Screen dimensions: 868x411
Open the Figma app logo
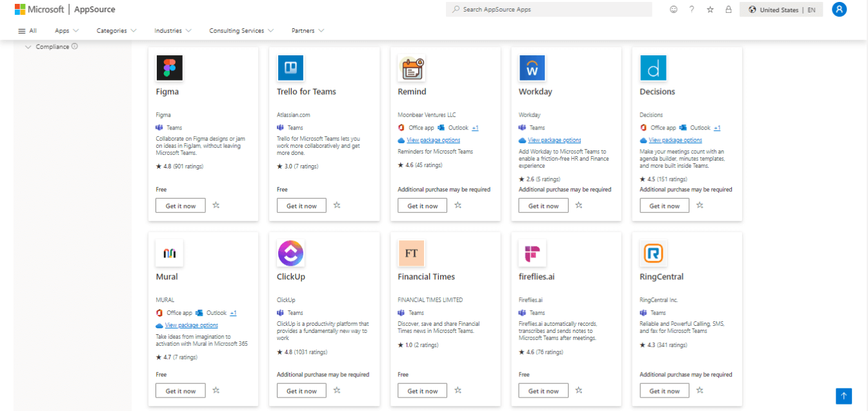coord(170,68)
